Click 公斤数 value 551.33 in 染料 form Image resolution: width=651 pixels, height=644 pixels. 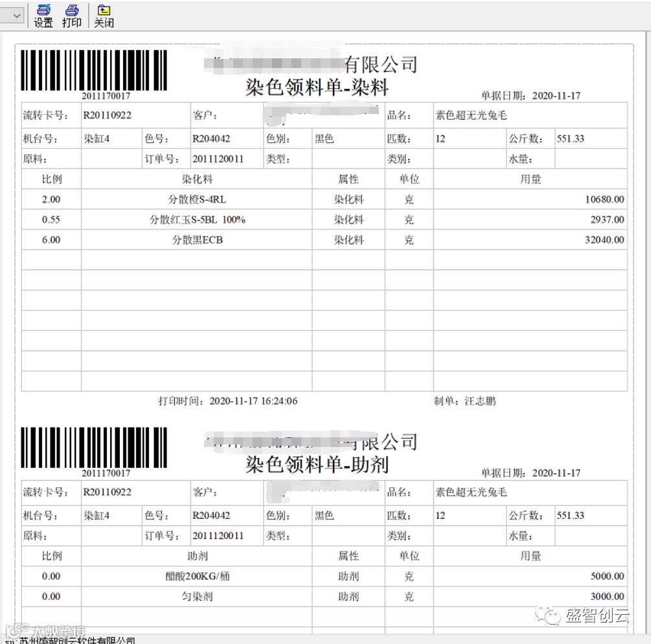[571, 139]
